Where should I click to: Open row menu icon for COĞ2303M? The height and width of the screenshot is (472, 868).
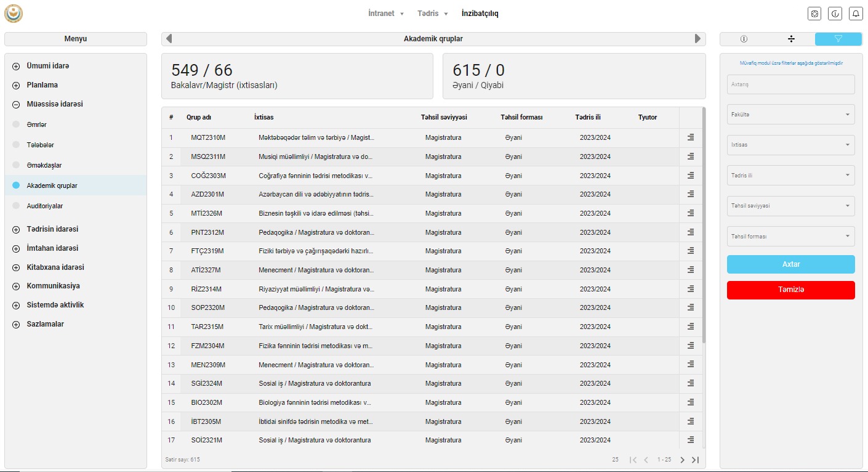click(x=691, y=176)
